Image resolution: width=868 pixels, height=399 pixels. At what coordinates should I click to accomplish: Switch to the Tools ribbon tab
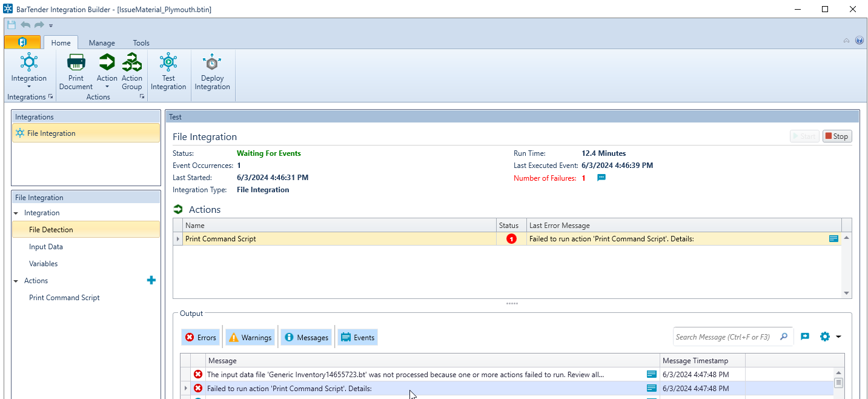tap(141, 42)
